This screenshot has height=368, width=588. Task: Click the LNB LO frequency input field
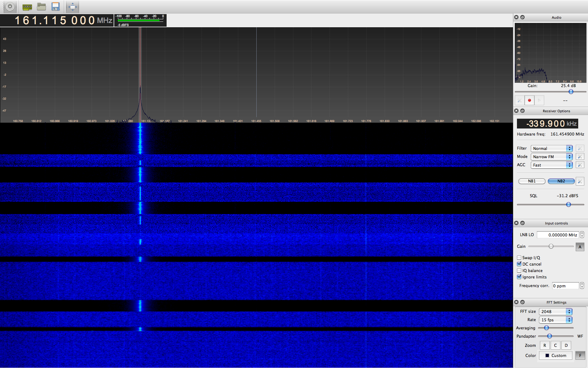(x=558, y=235)
